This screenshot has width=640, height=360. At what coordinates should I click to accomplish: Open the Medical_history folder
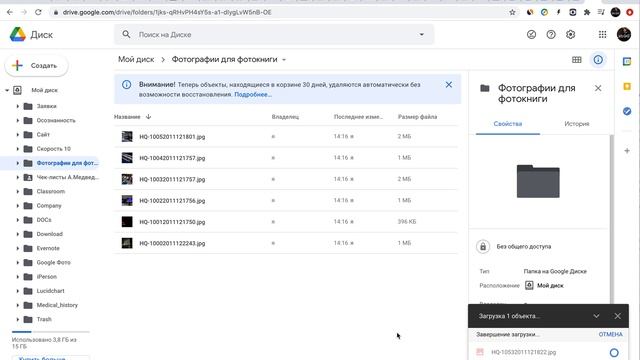pos(57,305)
